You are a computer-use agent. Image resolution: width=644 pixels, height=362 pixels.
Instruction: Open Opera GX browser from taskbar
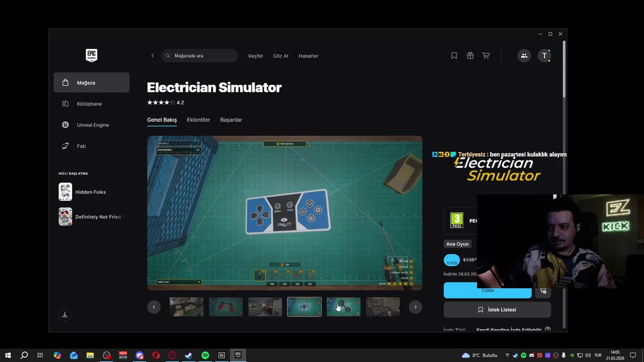point(173,355)
